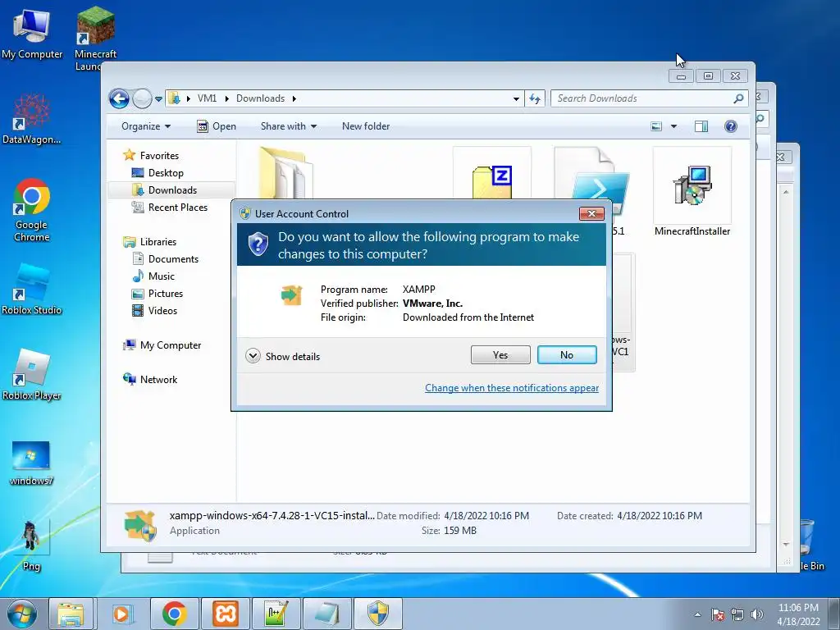Open Pictures library in navigation pane

[157, 294]
